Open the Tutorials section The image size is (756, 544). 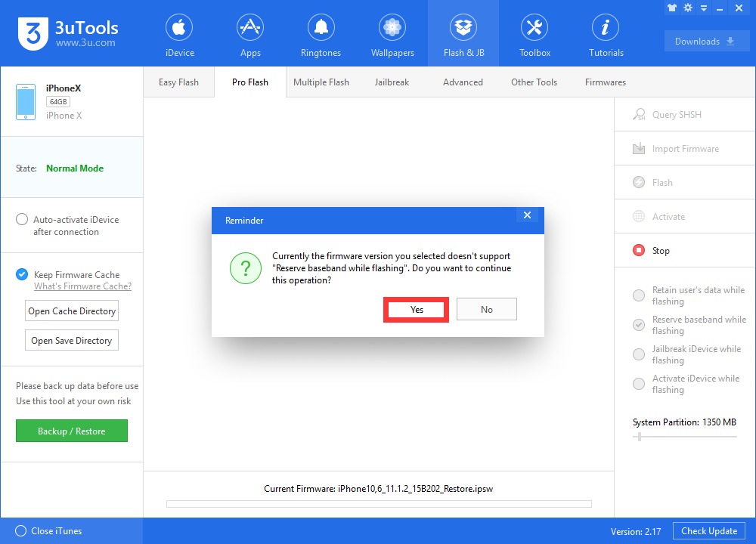click(x=606, y=34)
